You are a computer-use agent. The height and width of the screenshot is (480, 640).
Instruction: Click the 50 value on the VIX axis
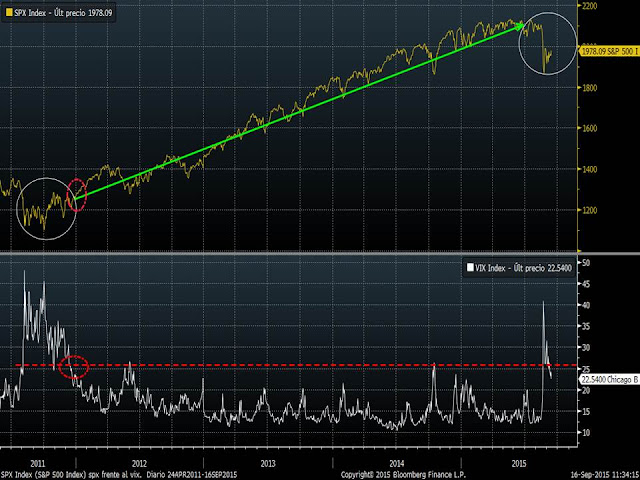click(586, 262)
